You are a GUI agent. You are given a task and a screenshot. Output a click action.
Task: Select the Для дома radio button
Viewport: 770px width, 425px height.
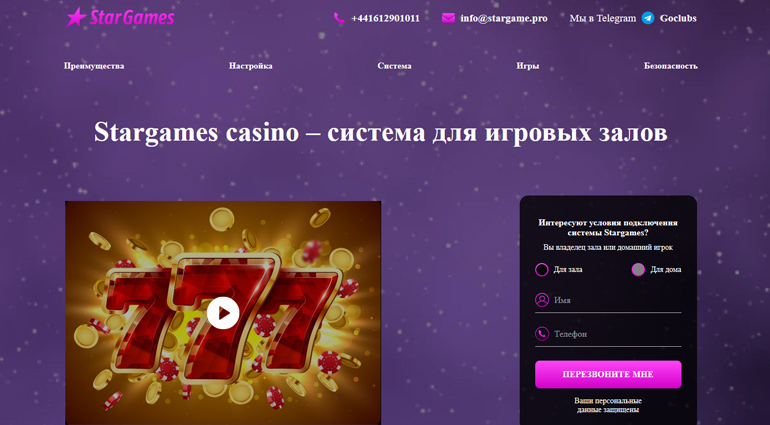point(638,269)
